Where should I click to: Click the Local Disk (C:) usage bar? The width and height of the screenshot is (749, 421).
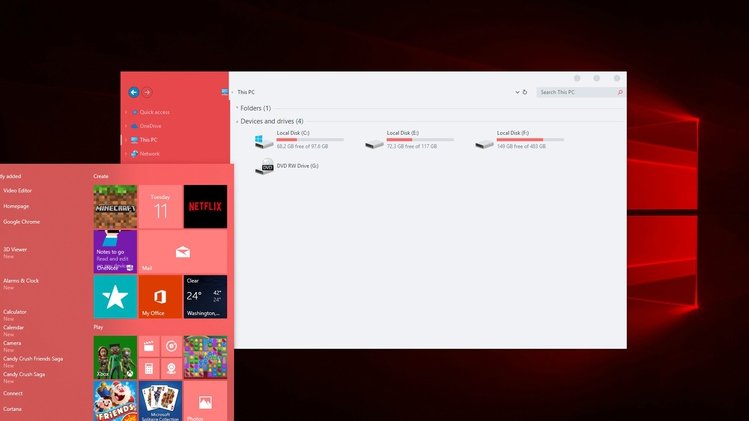(x=310, y=140)
